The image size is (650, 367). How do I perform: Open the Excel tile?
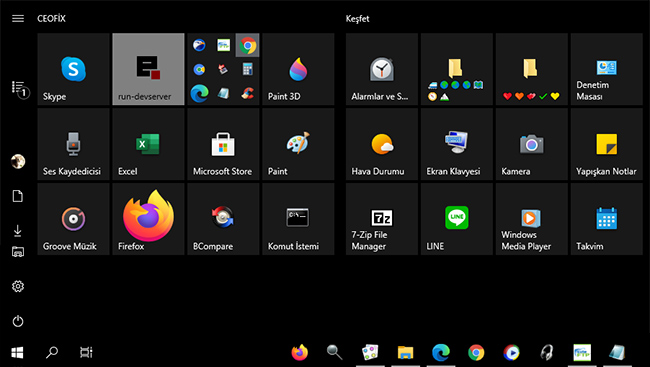coord(148,144)
